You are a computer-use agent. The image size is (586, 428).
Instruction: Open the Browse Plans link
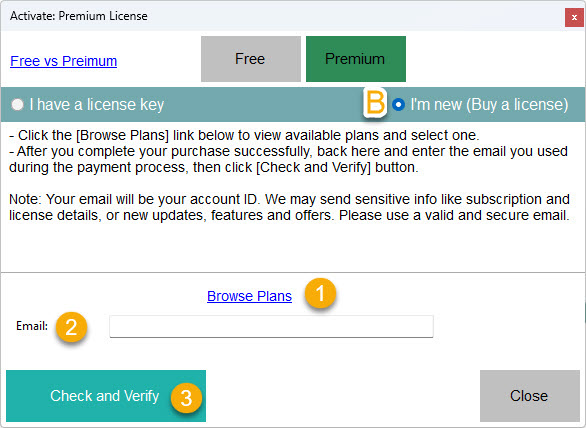click(x=249, y=296)
